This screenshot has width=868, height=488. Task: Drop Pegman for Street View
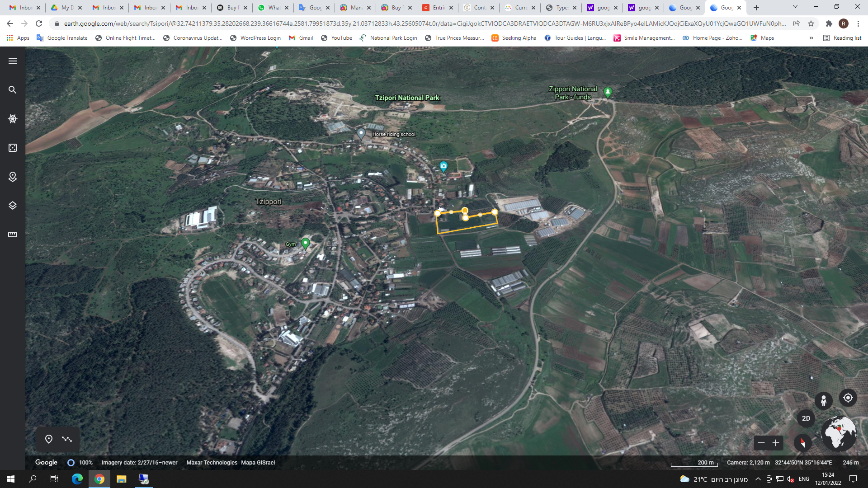(x=823, y=400)
